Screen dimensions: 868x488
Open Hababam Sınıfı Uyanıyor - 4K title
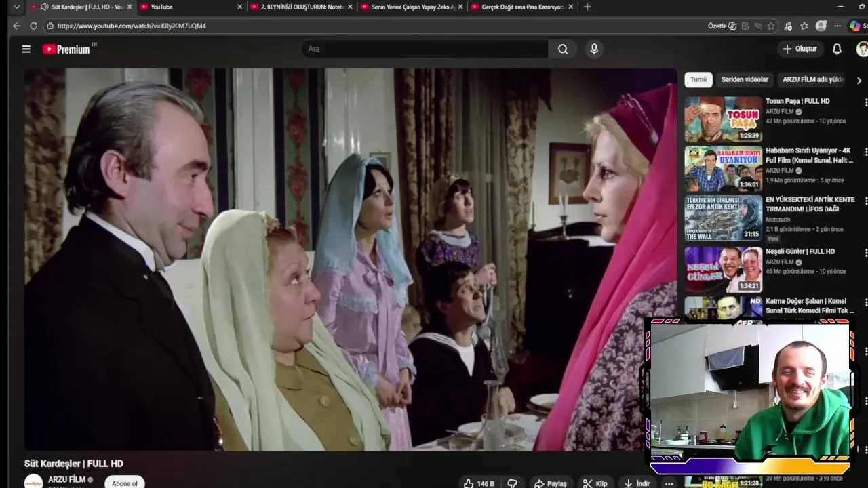810,155
